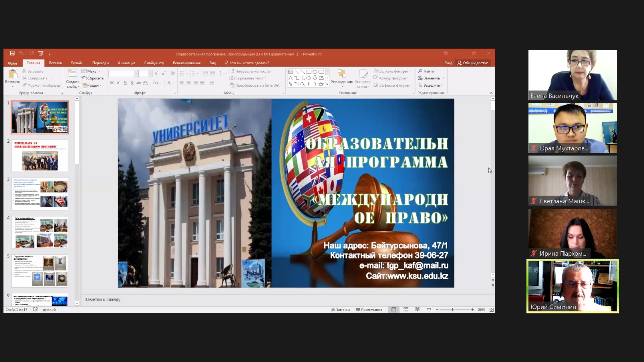Screen dimensions: 644x362
Task: Switch to reading view in status bar
Action: tap(417, 310)
